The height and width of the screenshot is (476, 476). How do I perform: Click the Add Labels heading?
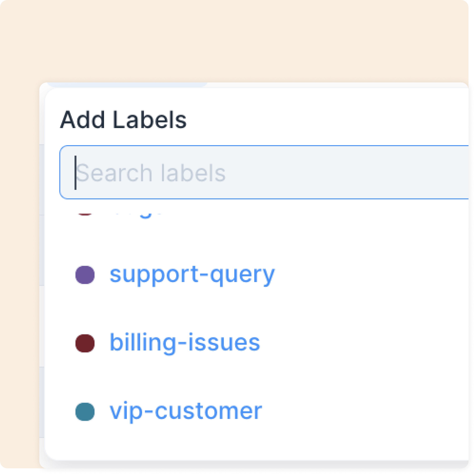pos(123,120)
